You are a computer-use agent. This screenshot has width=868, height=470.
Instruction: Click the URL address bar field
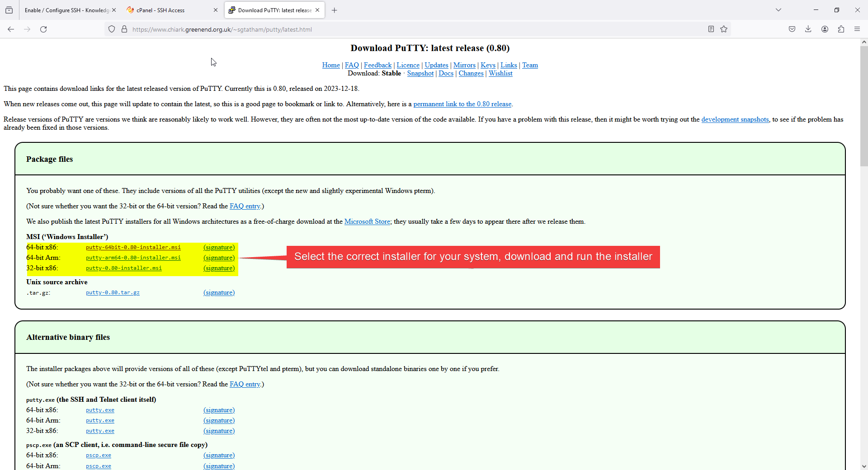(407, 29)
